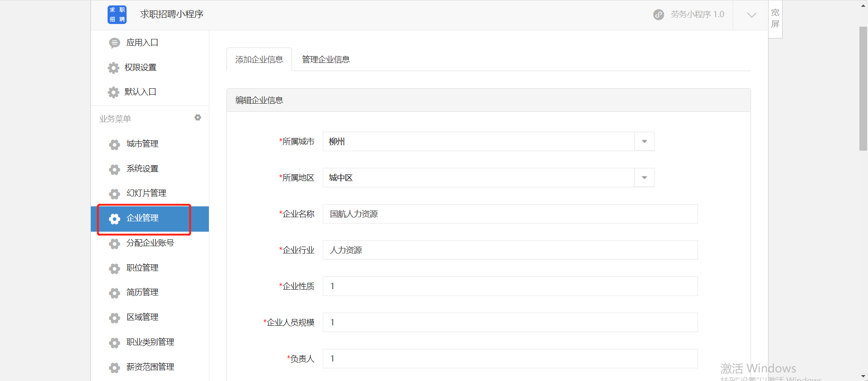This screenshot has width=868, height=381.
Task: Click the 求职招聘小程序 title
Action: [x=172, y=14]
